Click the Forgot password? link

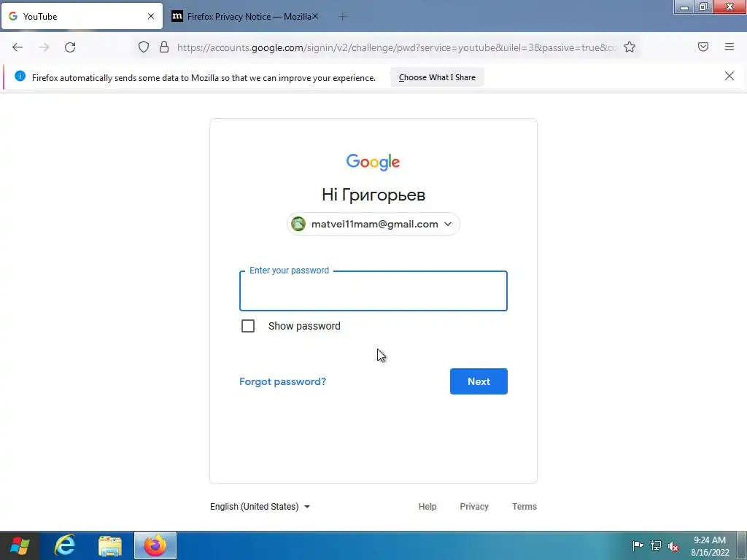[x=282, y=381]
